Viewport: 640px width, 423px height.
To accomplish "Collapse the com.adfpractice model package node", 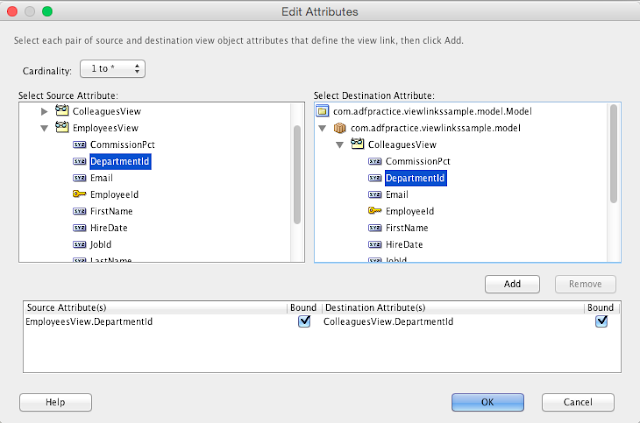I will (322, 128).
